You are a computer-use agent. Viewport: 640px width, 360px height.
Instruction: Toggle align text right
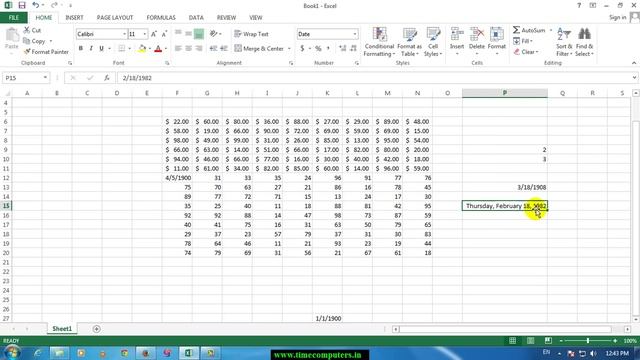click(x=199, y=49)
